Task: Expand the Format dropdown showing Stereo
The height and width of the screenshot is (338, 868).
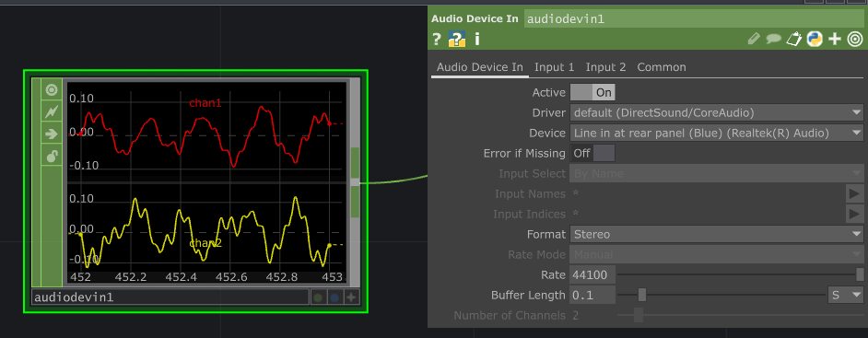Action: click(x=716, y=235)
